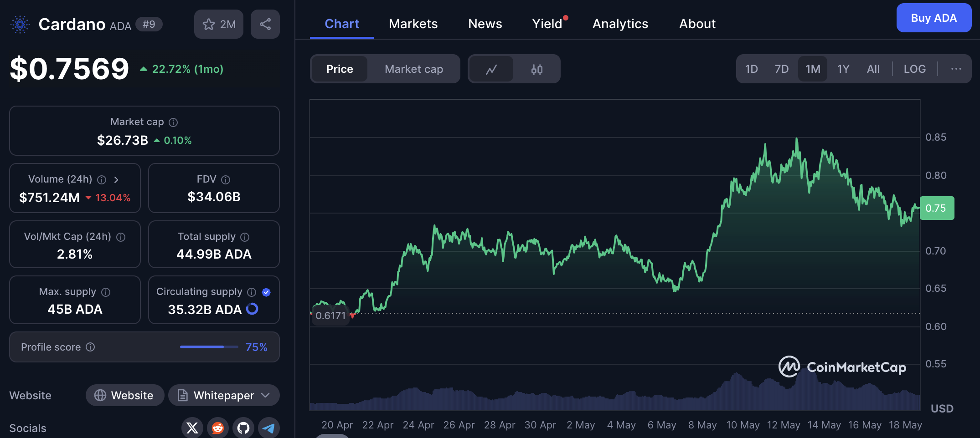980x438 pixels.
Task: Select the line chart type icon
Action: pos(491,69)
